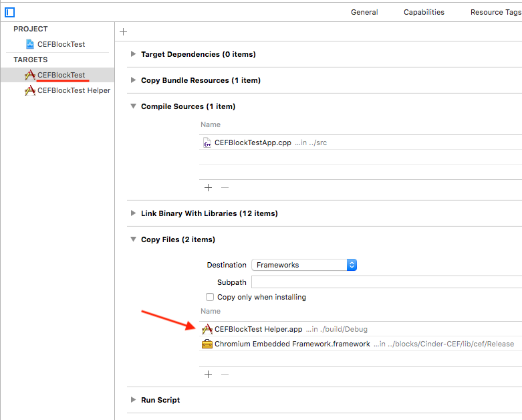Screen dimensions: 522x420
Task: Click the Copy Bundle Resources (1 item) title
Action: [x=201, y=80]
